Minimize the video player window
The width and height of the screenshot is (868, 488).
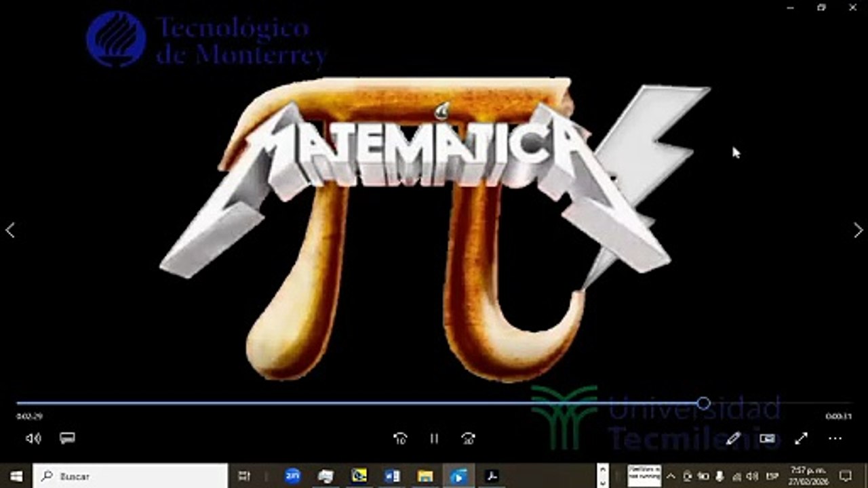click(x=791, y=7)
